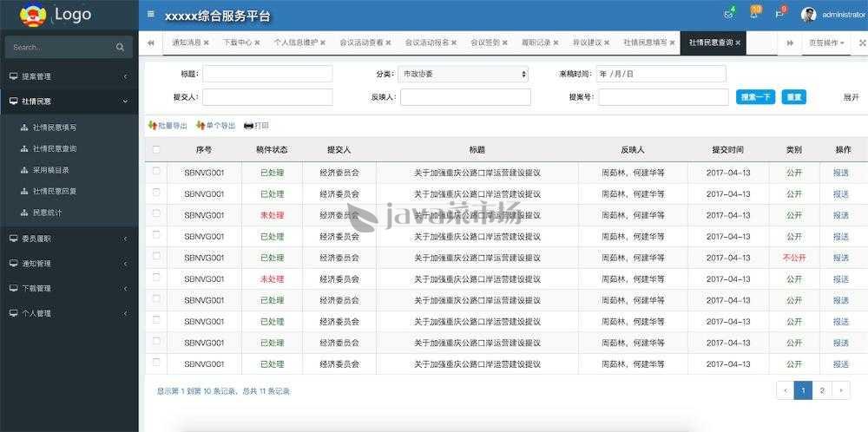Close the 会议活动查看 tab
This screenshot has height=432, width=868.
click(x=388, y=43)
